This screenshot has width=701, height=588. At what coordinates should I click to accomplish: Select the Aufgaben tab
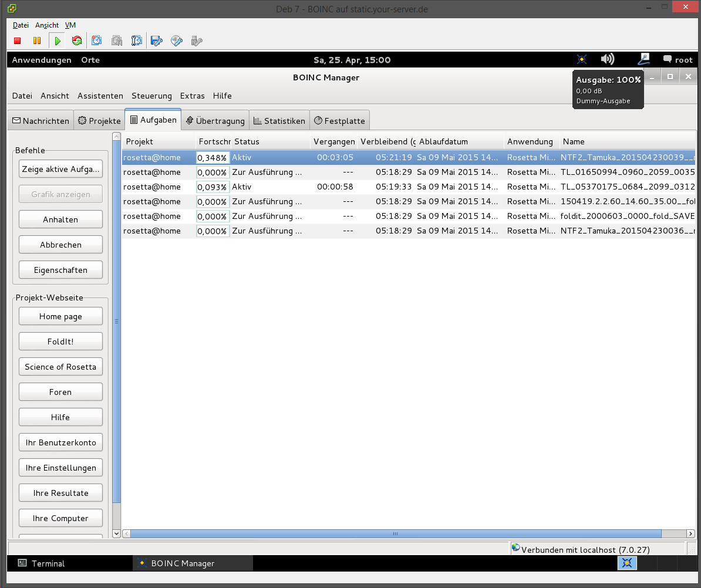[x=153, y=120]
